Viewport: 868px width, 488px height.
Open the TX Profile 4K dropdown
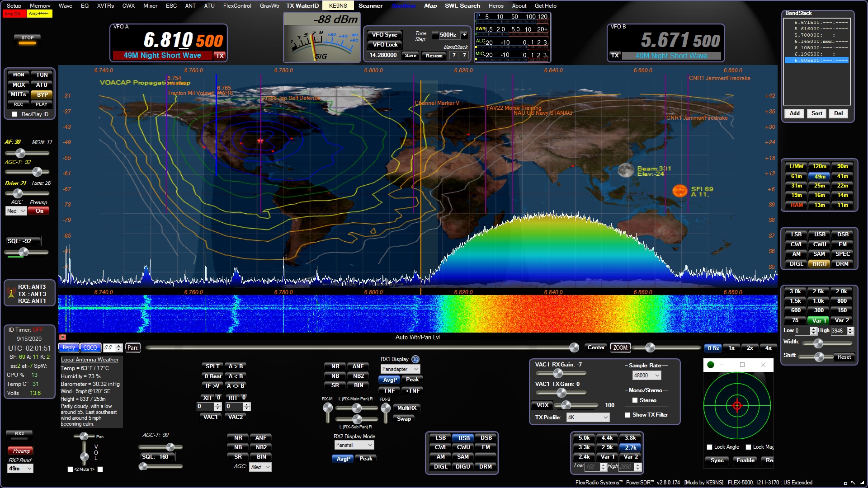pos(588,418)
